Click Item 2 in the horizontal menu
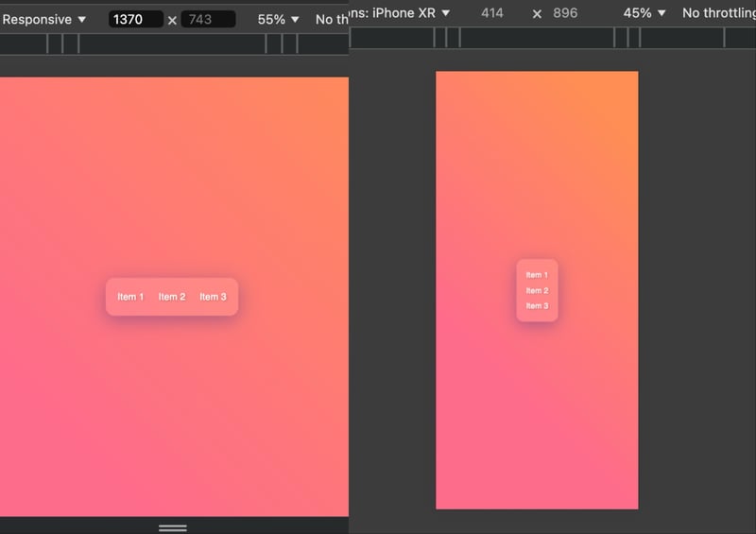The image size is (756, 534). coord(172,297)
